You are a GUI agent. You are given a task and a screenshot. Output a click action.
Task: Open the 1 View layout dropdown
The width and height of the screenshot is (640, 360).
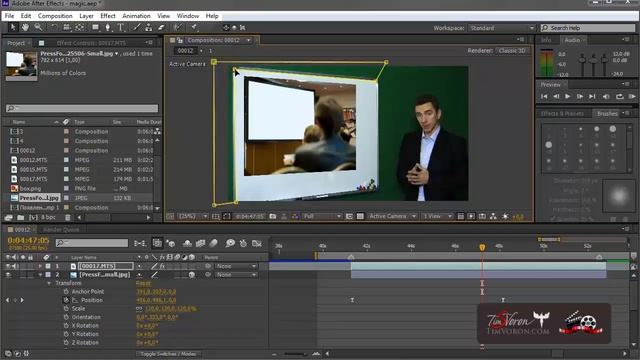pyautogui.click(x=437, y=216)
